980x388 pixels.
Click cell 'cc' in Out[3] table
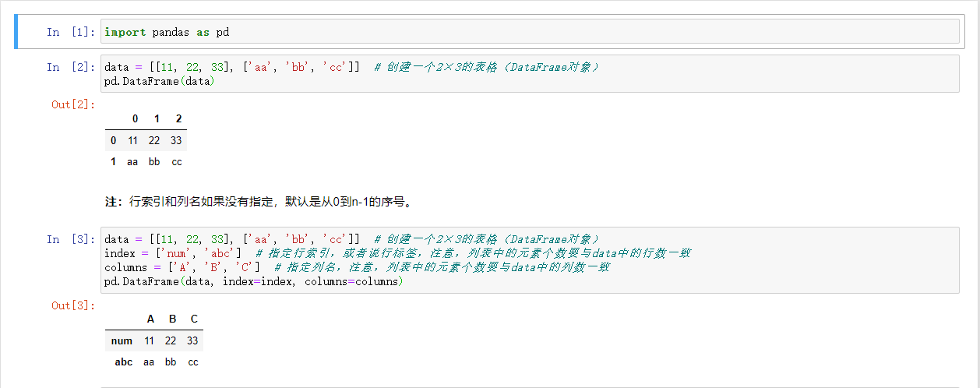pos(193,362)
